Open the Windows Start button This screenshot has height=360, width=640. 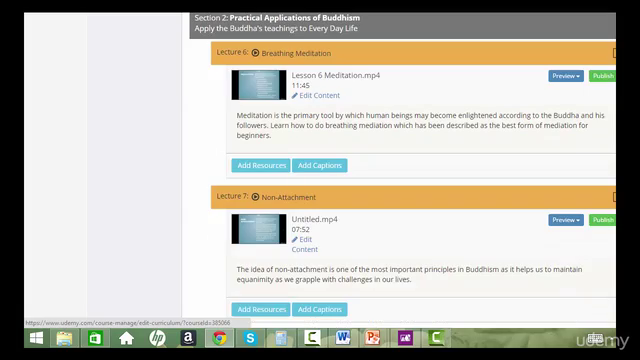(36, 338)
